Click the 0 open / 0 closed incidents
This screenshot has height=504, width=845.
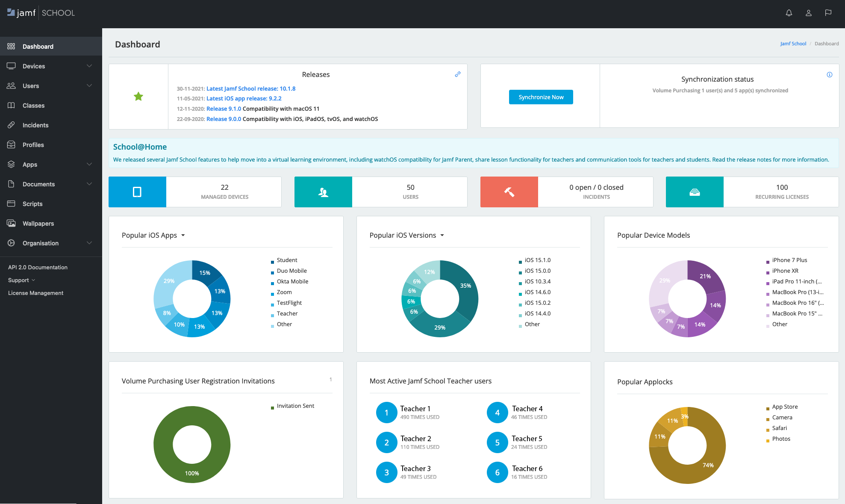tap(596, 187)
